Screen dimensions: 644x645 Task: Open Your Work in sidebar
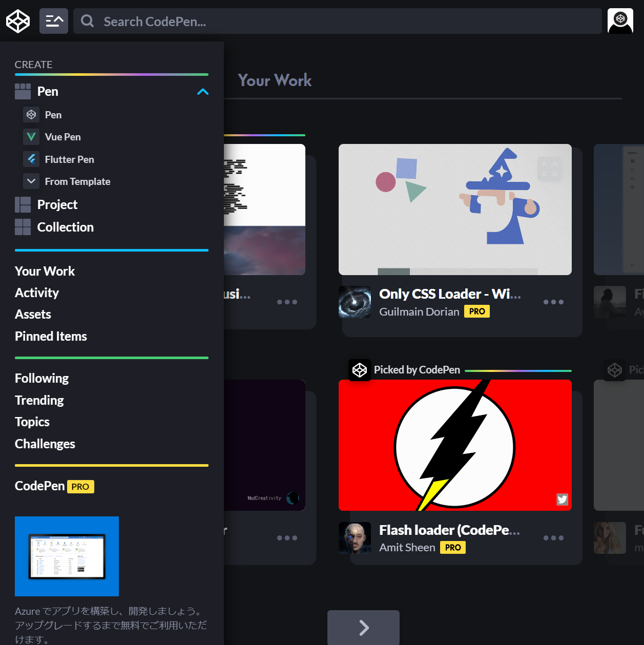(x=45, y=271)
